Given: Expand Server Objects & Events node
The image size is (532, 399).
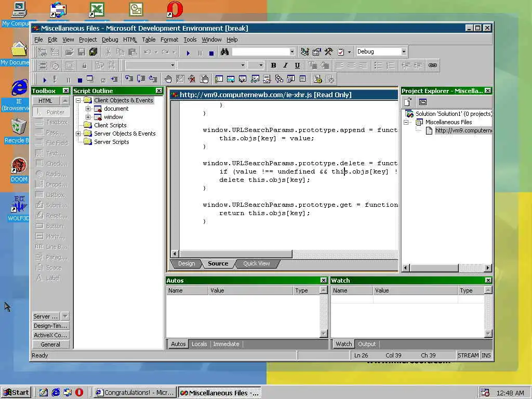Looking at the screenshot, I should [x=78, y=134].
